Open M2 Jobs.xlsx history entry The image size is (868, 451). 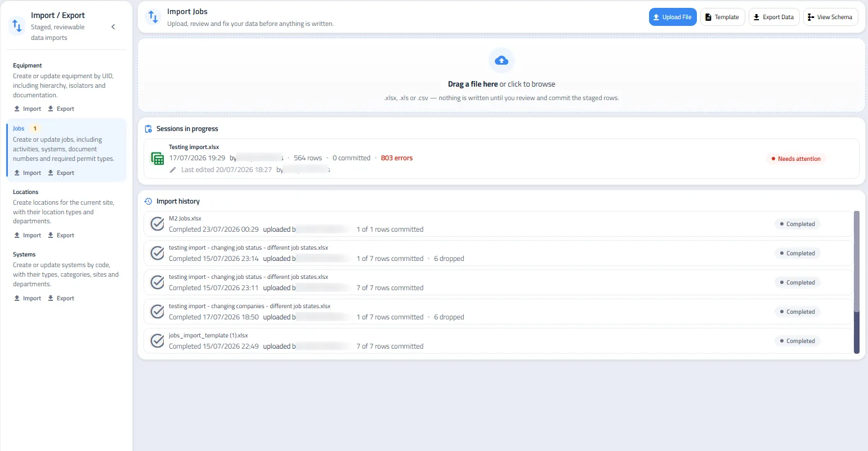(498, 224)
